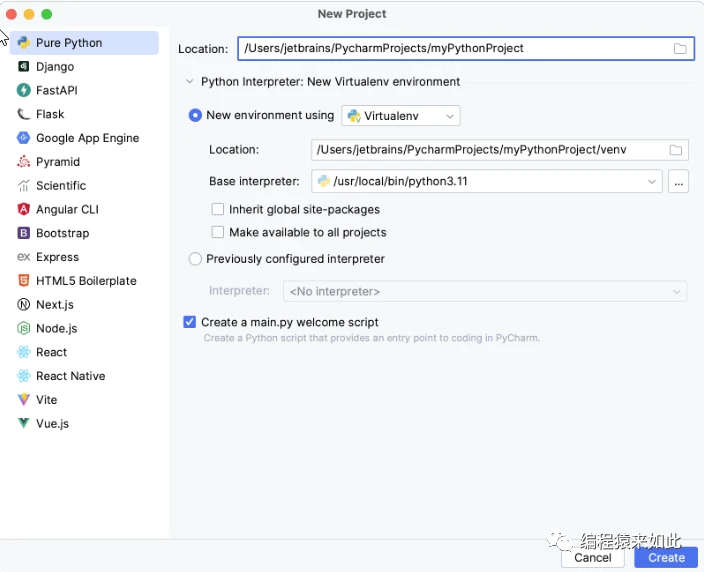Browse for venv location folder icon
This screenshot has height=572, width=704.
point(675,150)
